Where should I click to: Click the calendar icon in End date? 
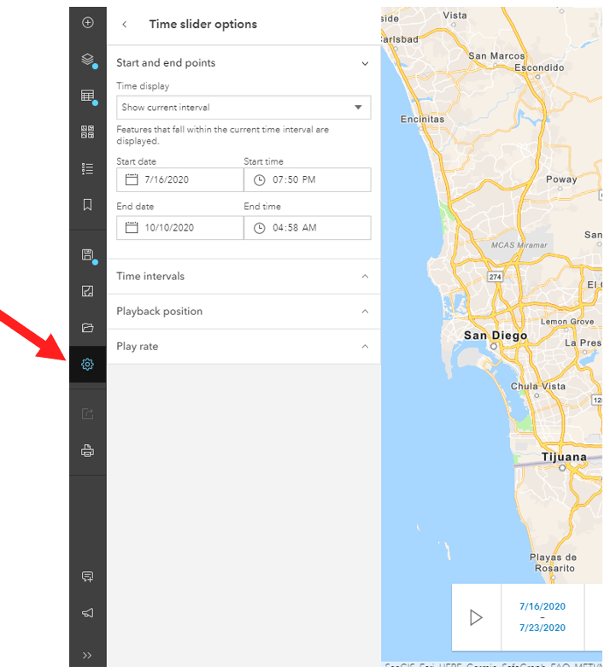click(x=132, y=228)
